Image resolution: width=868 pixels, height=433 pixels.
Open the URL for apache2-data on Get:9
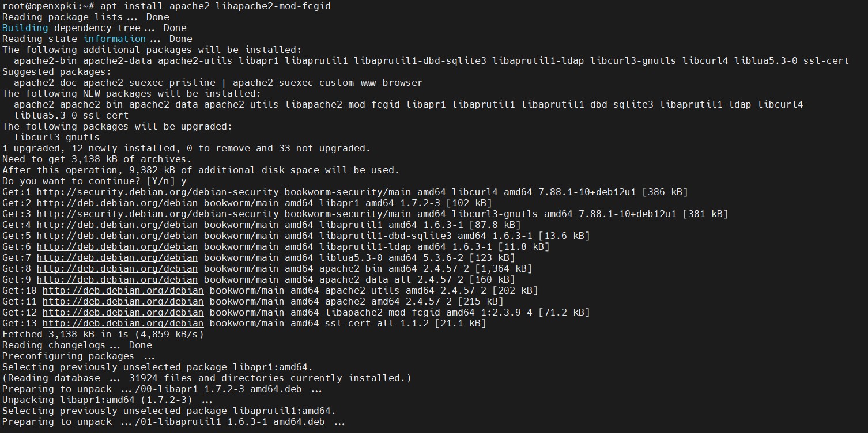[117, 279]
